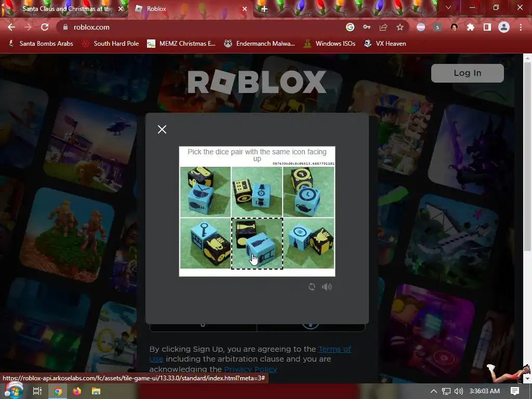
Task: Open the Google icon in the address bar
Action: [x=350, y=27]
